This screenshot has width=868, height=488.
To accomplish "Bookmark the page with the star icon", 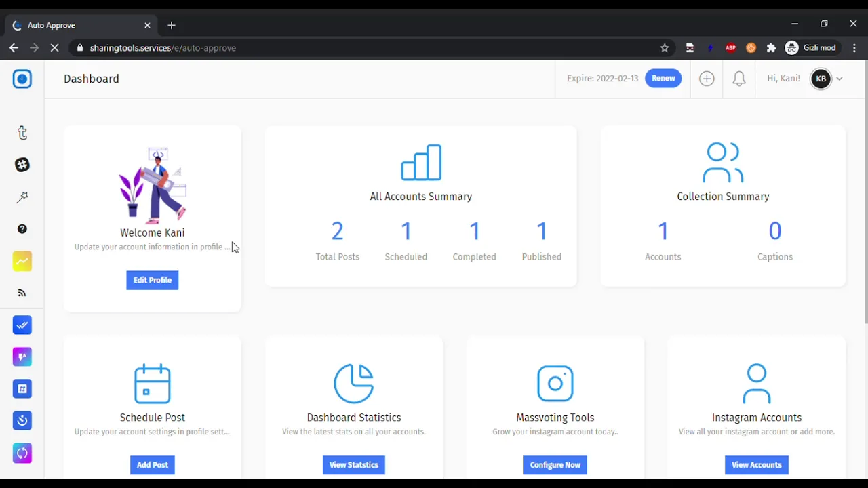I will click(x=665, y=48).
